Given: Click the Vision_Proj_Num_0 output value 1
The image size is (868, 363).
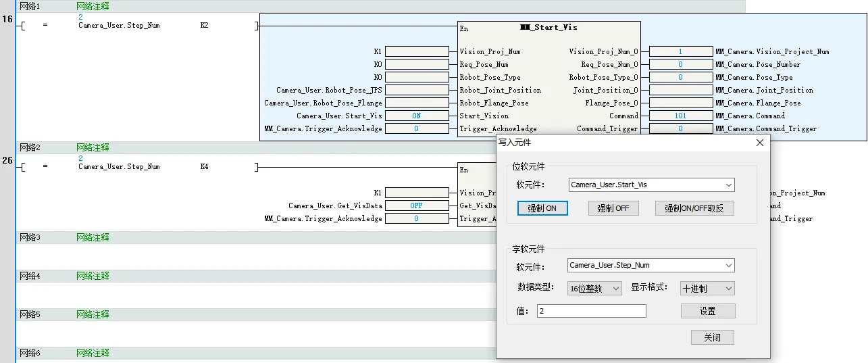Looking at the screenshot, I should 680,51.
